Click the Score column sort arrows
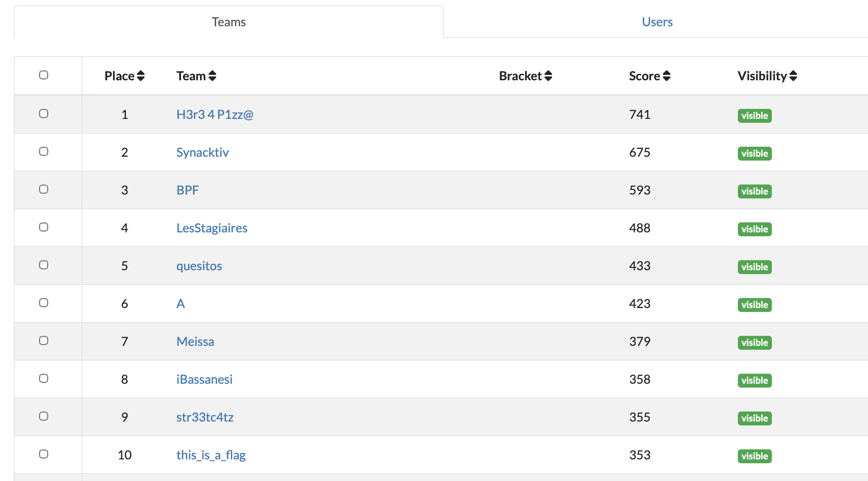Screen dimensions: 868x481 tap(667, 76)
